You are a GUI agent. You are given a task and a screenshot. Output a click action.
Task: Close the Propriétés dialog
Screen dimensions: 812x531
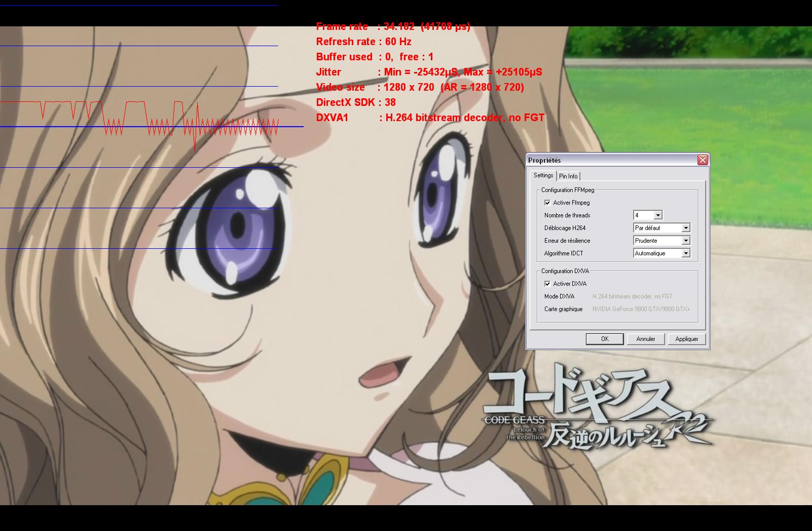click(x=703, y=160)
